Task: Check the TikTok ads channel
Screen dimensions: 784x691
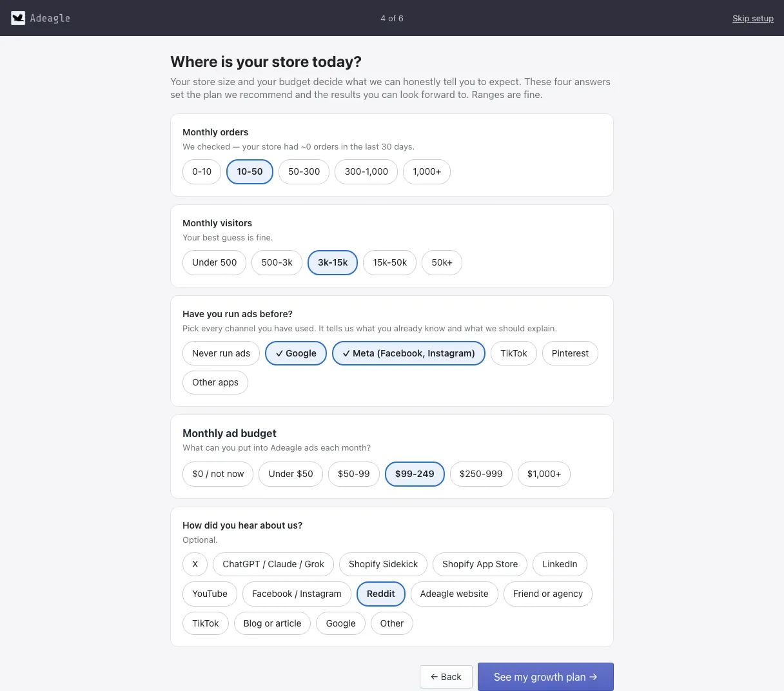Action: 514,353
